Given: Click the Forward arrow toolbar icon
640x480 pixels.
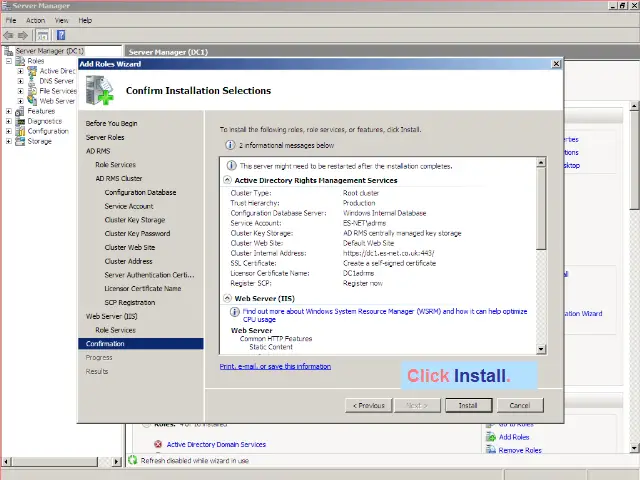Looking at the screenshot, I should click(23, 36).
